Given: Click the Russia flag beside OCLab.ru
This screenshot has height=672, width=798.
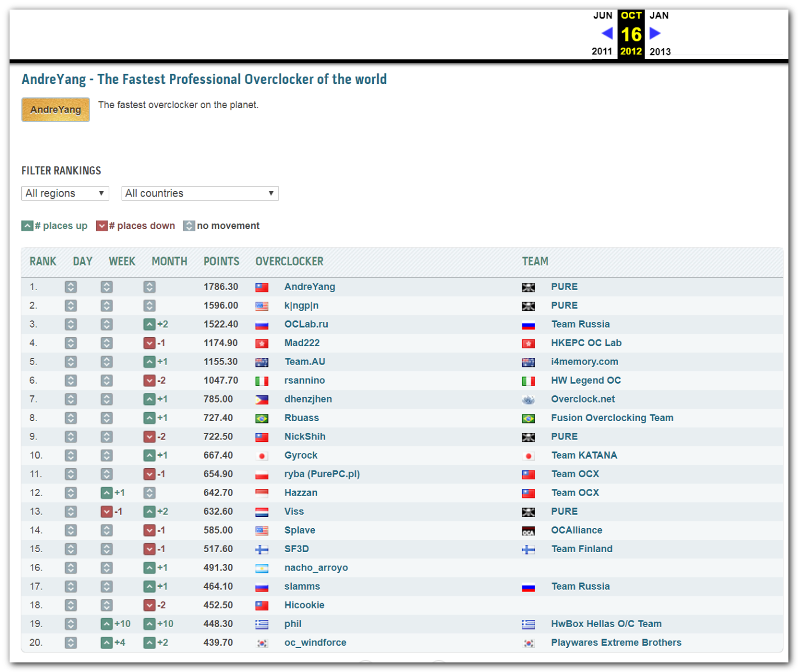Looking at the screenshot, I should [262, 325].
